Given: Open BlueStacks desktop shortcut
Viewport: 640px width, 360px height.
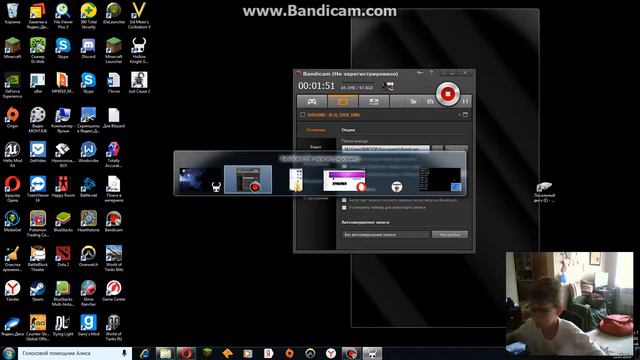Looking at the screenshot, I should coord(63,222).
